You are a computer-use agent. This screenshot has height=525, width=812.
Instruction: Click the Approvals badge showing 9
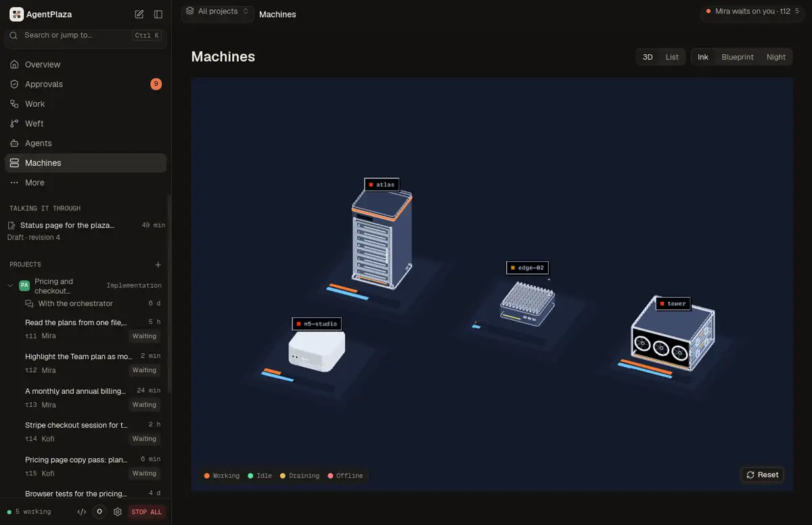click(156, 84)
